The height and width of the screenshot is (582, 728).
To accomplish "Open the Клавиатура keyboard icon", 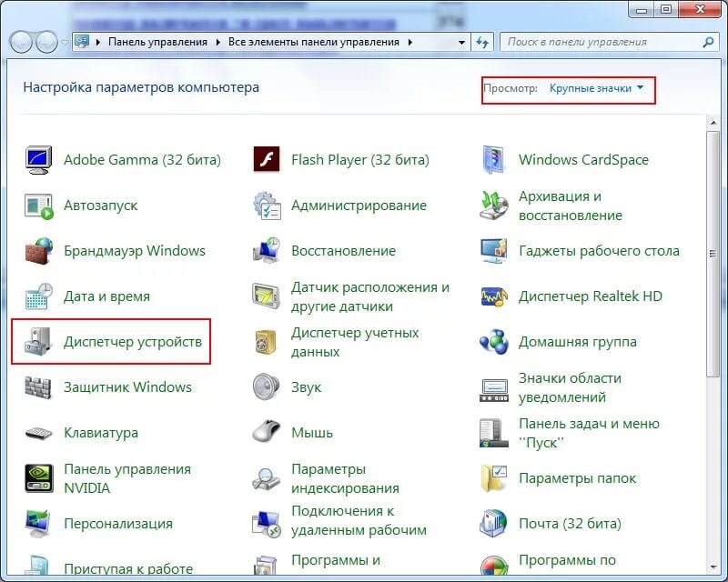I will click(x=38, y=433).
